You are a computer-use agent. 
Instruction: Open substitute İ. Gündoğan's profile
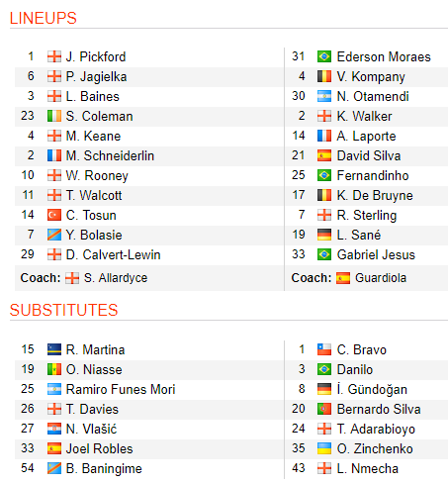click(x=372, y=389)
